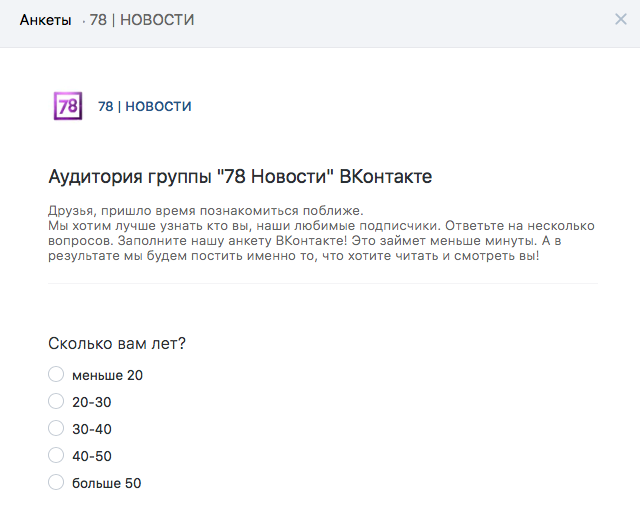Image resolution: width=640 pixels, height=516 pixels.
Task: Click the question text Сколько вам лет?
Action: pyautogui.click(x=117, y=344)
